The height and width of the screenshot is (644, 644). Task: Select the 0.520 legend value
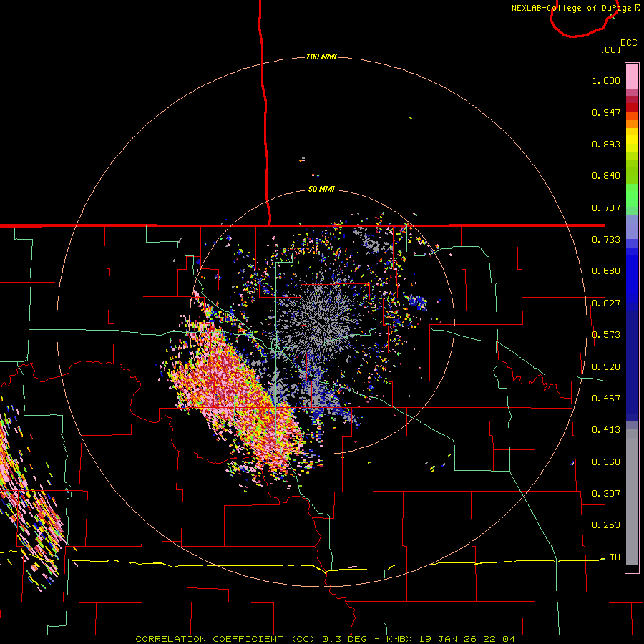click(606, 367)
